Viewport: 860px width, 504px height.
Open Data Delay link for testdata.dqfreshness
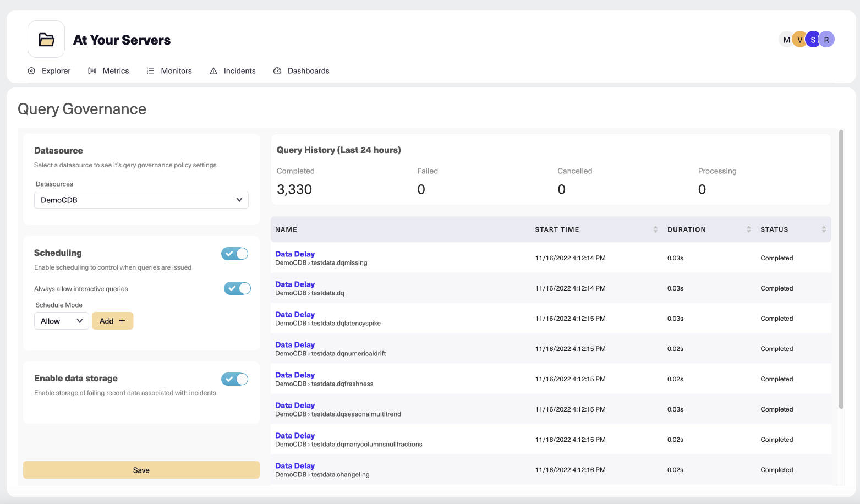coord(295,375)
